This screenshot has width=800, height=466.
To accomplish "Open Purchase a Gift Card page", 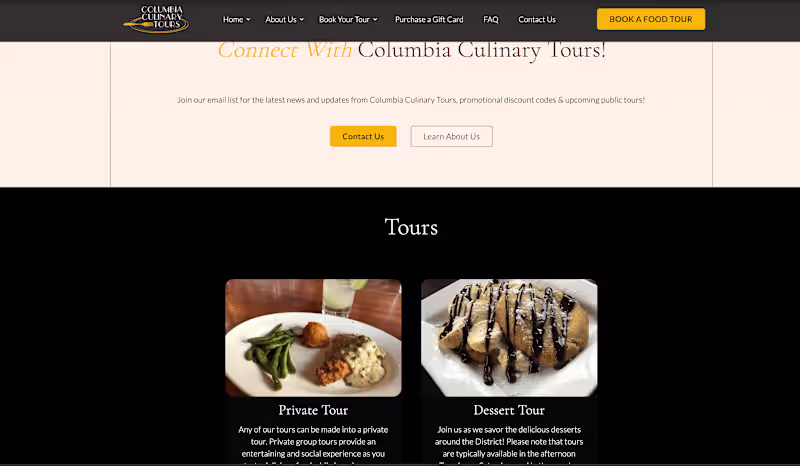I will pos(429,19).
